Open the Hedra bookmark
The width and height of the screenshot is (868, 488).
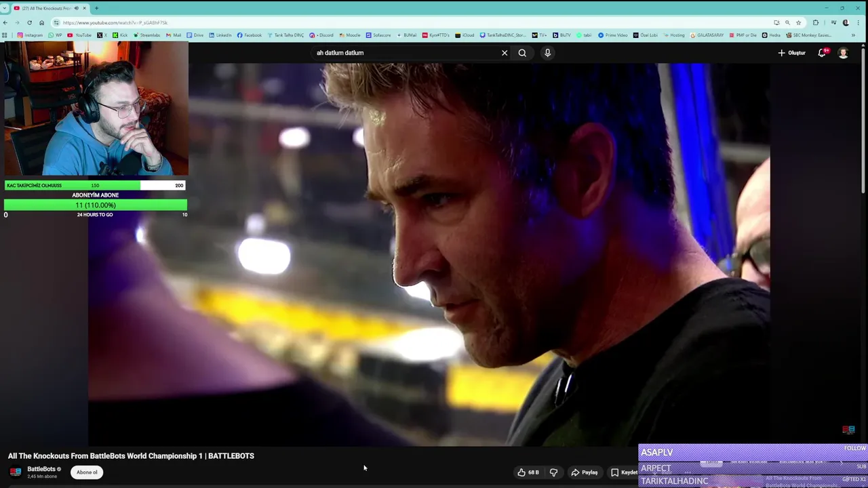pyautogui.click(x=771, y=35)
